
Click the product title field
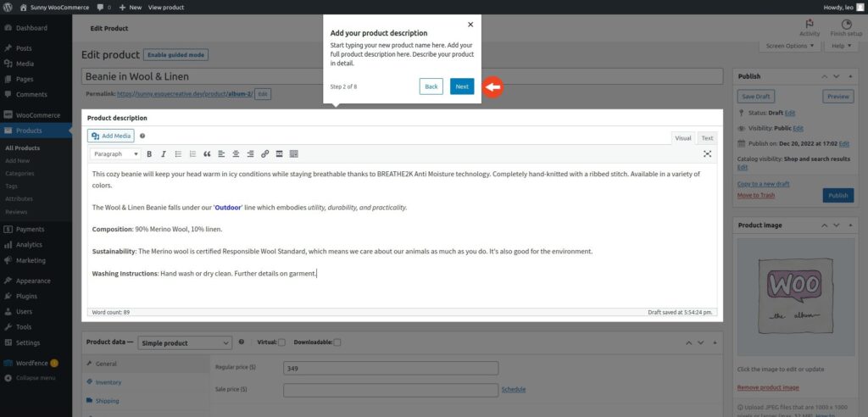coord(402,76)
